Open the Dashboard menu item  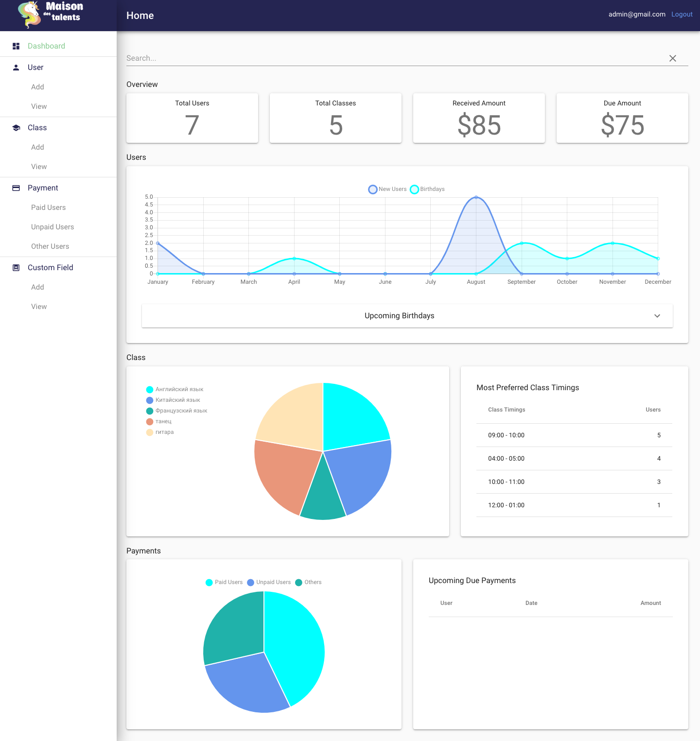point(58,46)
